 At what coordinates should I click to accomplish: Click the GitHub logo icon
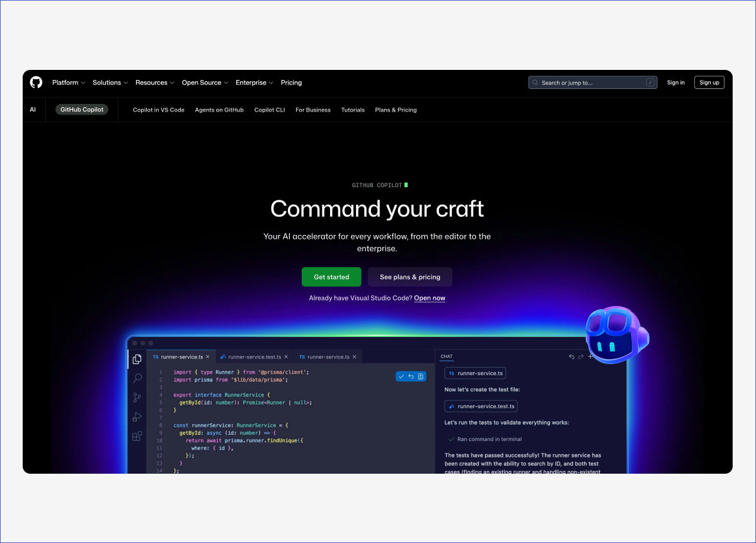click(x=37, y=83)
